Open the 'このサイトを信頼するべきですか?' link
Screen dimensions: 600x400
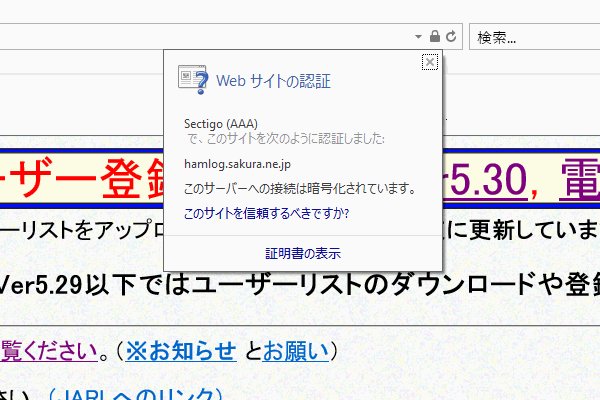[266, 213]
